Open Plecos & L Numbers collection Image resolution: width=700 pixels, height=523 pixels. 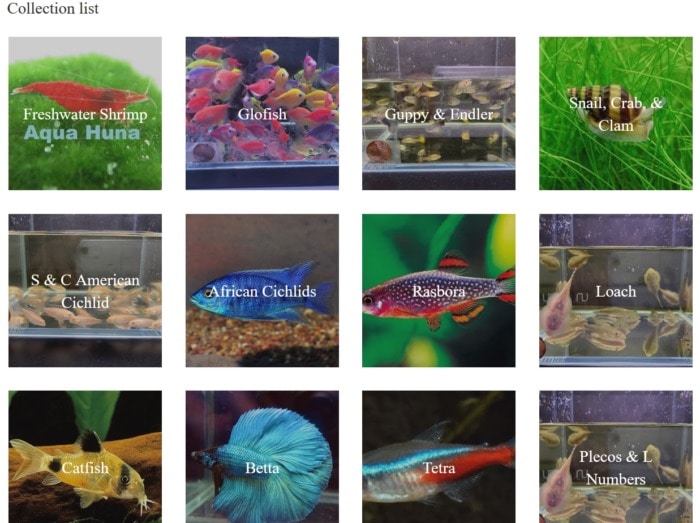coord(616,457)
